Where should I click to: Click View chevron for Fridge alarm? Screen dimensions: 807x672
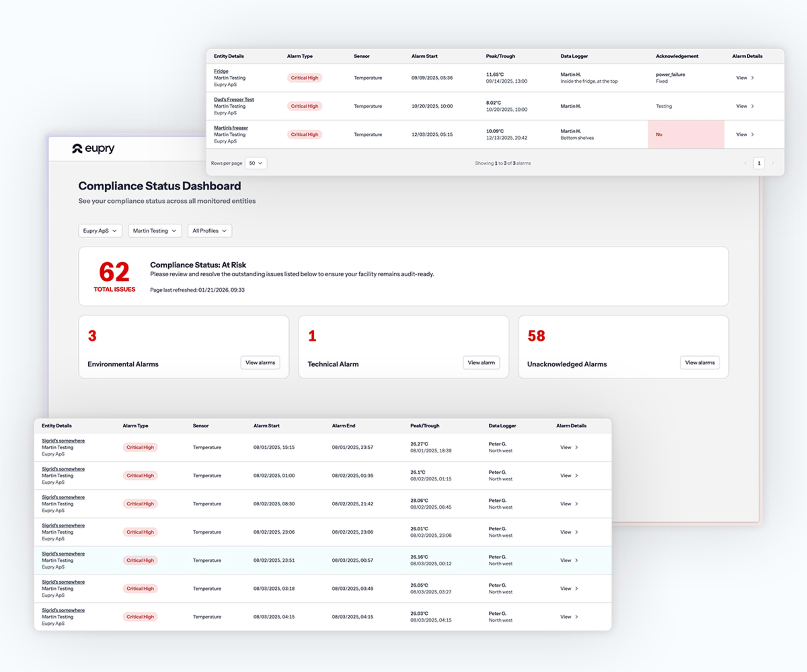(x=752, y=78)
